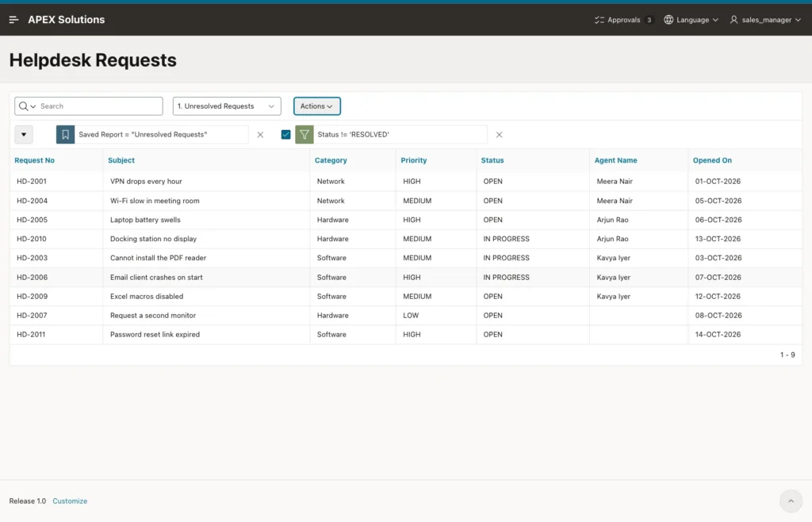Open the hamburger navigation menu
Image resolution: width=812 pixels, height=522 pixels.
coord(14,20)
